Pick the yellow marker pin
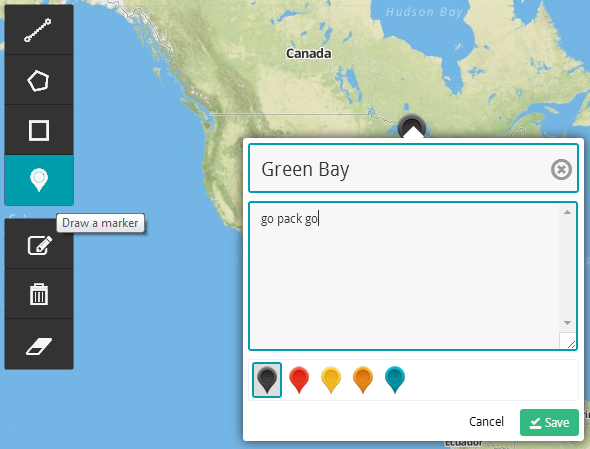 331,380
